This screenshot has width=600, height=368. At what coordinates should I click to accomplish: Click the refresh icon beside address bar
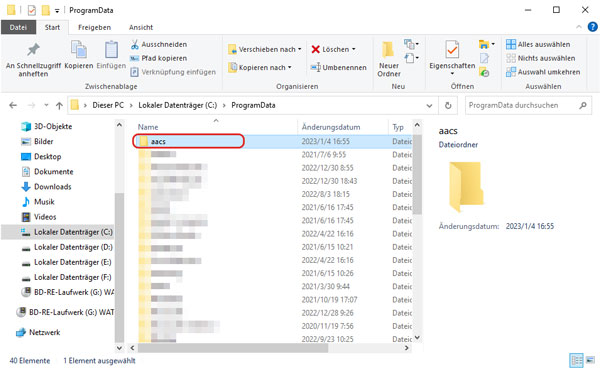448,105
